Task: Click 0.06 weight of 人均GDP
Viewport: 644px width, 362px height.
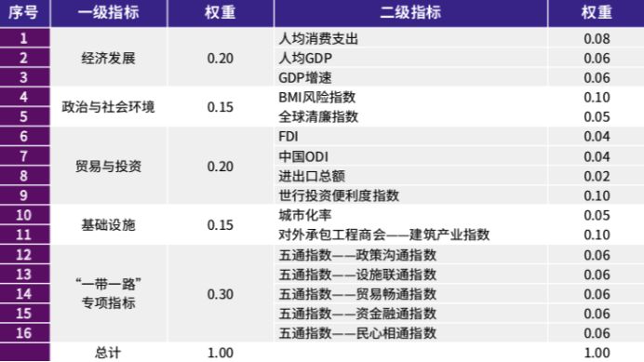Action: coord(597,58)
